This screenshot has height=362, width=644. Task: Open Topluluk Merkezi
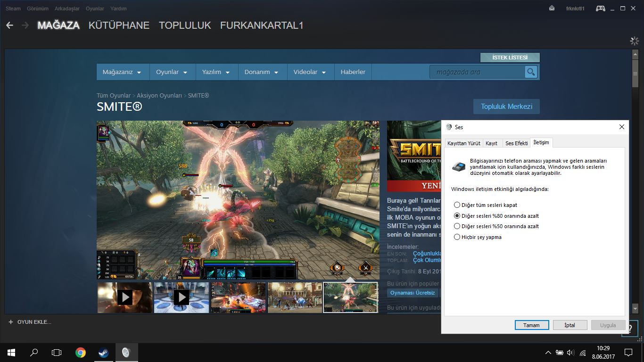point(506,107)
